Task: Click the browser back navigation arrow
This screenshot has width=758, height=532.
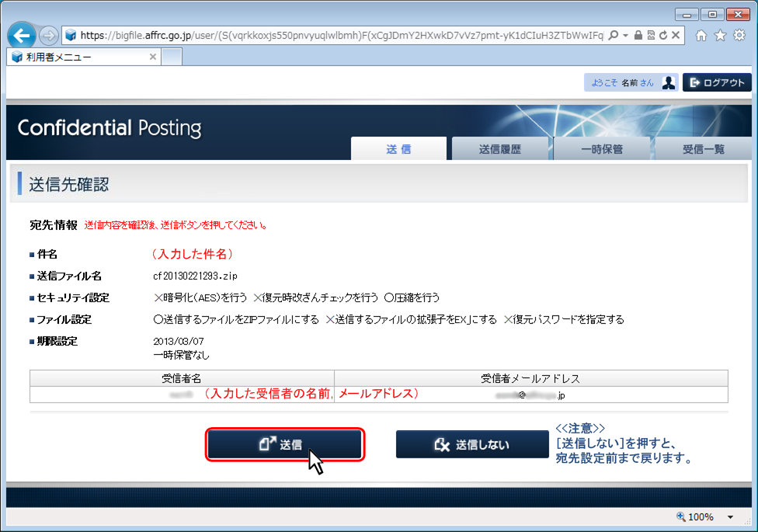Action: click(23, 35)
